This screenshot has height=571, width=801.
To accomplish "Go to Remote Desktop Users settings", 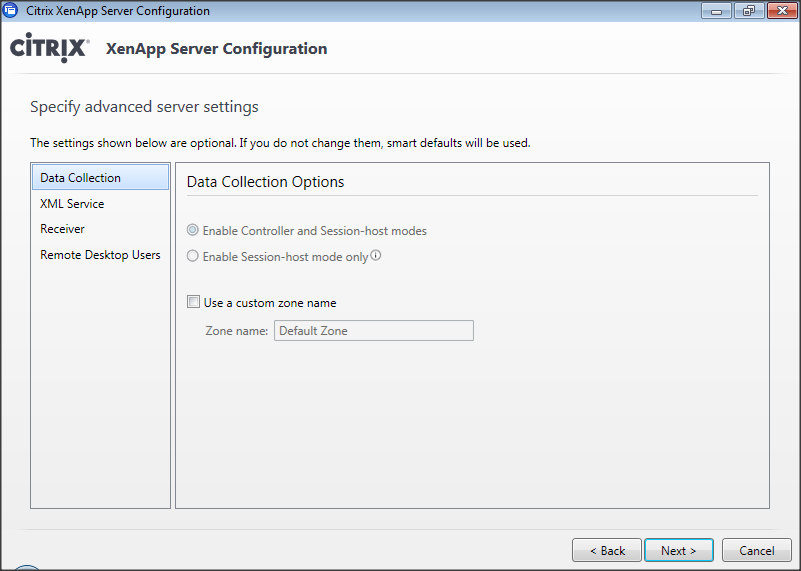I will pyautogui.click(x=100, y=255).
